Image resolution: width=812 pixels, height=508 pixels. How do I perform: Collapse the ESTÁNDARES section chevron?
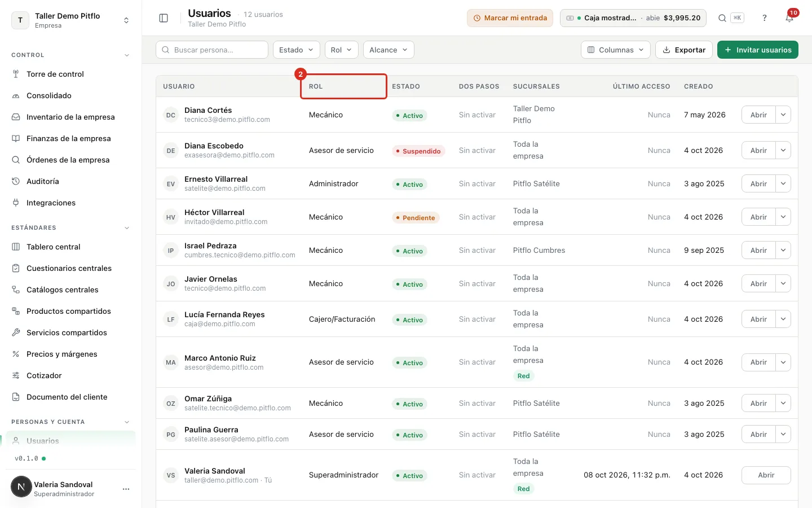127,228
